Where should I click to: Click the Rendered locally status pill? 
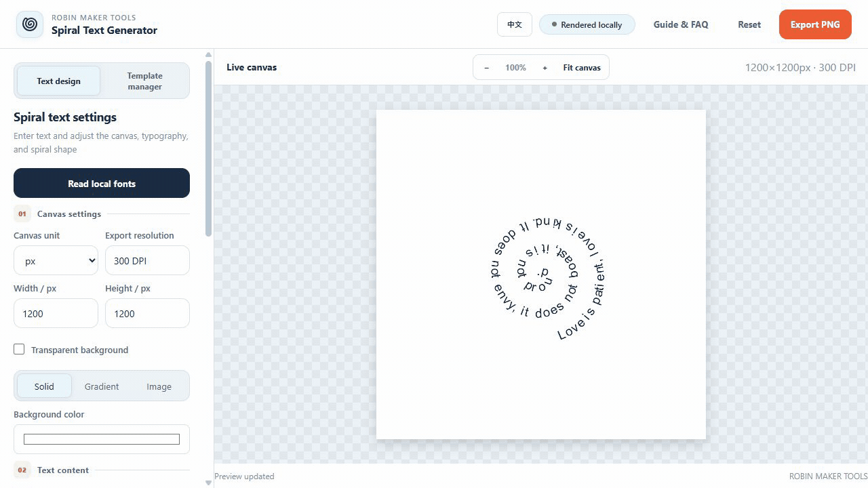[x=587, y=24]
